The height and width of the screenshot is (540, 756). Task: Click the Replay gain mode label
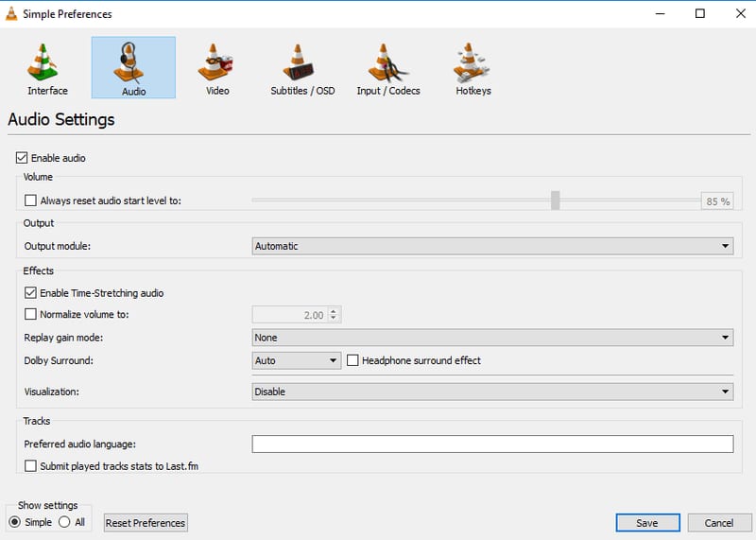coord(63,338)
